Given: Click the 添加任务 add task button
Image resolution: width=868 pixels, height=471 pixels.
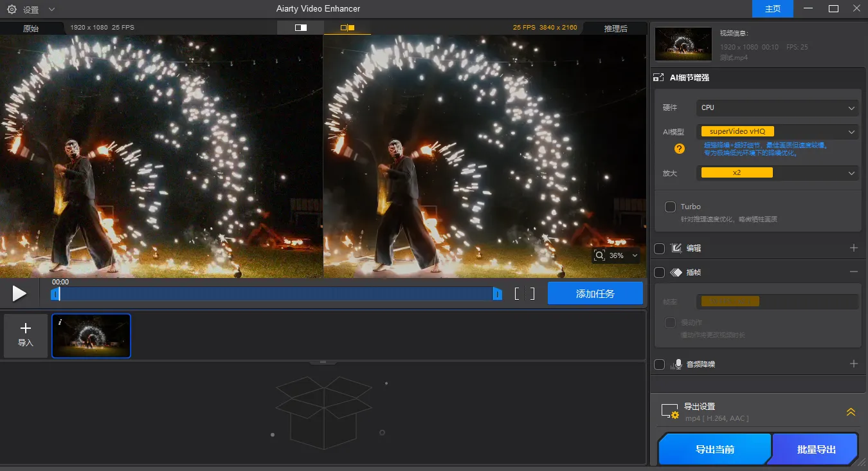Looking at the screenshot, I should pyautogui.click(x=595, y=293).
